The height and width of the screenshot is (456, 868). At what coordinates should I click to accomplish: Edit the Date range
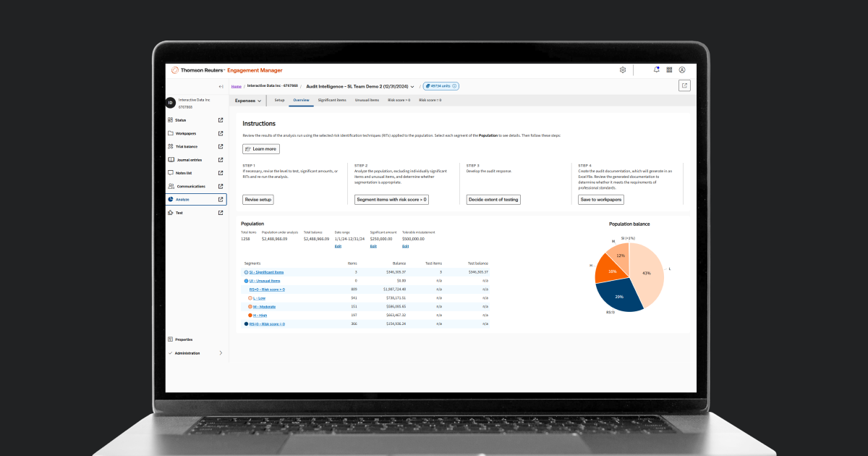tap(338, 246)
